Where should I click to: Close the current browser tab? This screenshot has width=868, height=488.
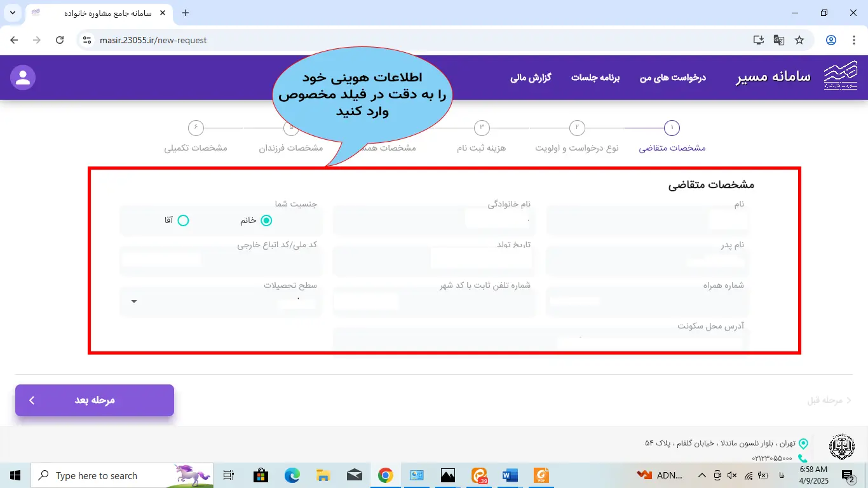coord(163,13)
